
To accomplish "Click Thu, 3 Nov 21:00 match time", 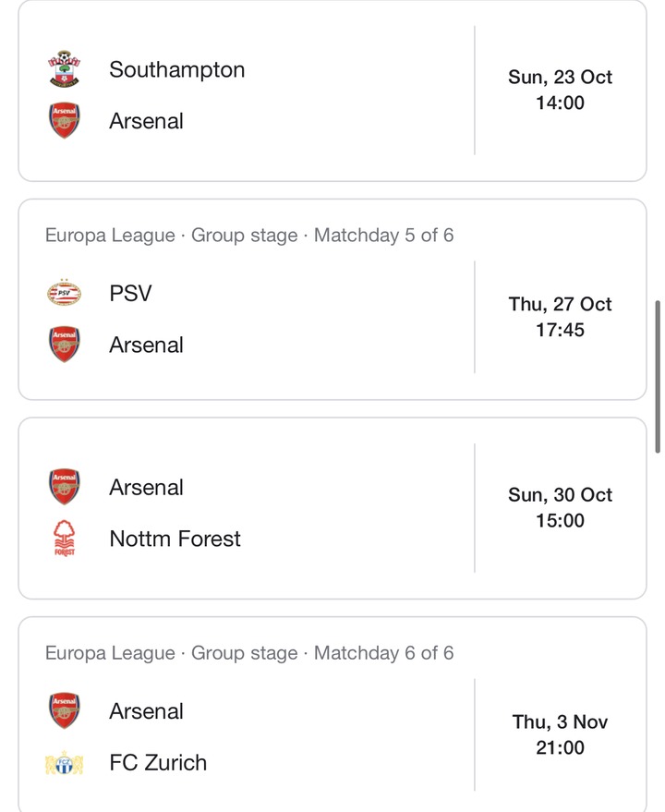I will (560, 734).
